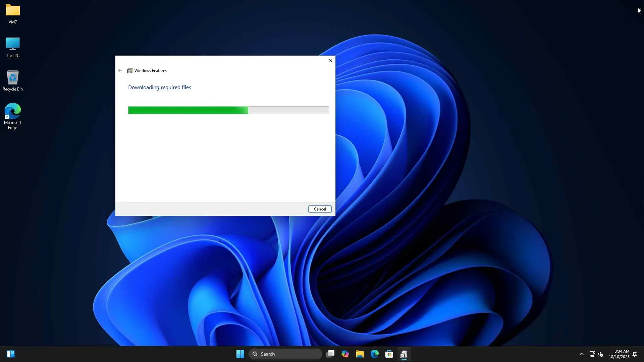
Task: Cancel the required files download
Action: coord(320,209)
